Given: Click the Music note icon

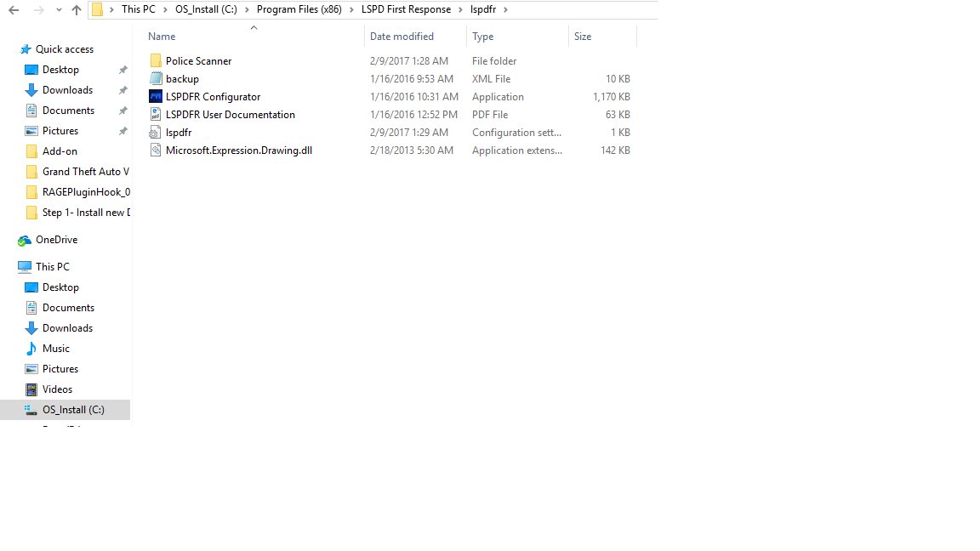Looking at the screenshot, I should pos(31,349).
